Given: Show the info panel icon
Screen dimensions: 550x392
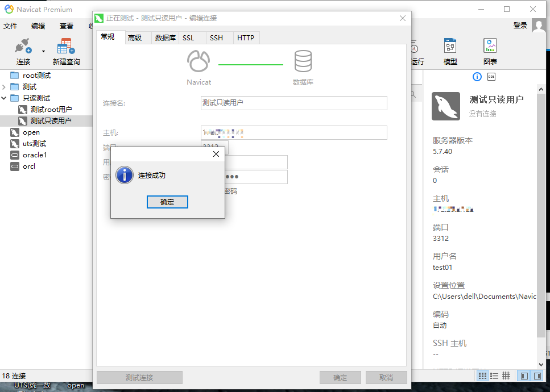Looking at the screenshot, I should [477, 77].
